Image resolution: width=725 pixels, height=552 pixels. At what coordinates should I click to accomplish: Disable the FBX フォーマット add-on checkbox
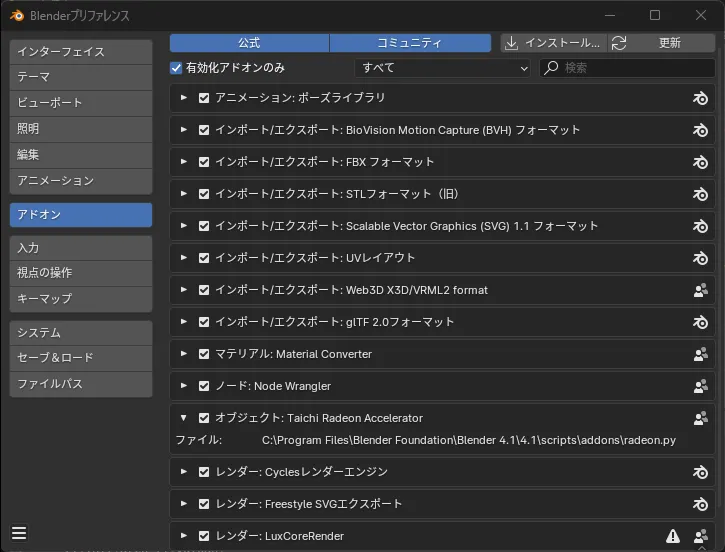coord(204,162)
